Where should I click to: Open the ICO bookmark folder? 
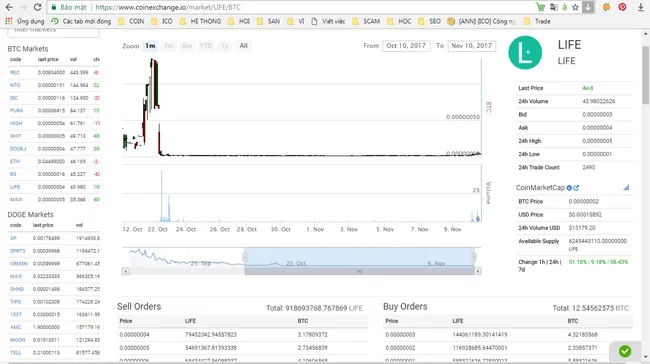click(162, 21)
